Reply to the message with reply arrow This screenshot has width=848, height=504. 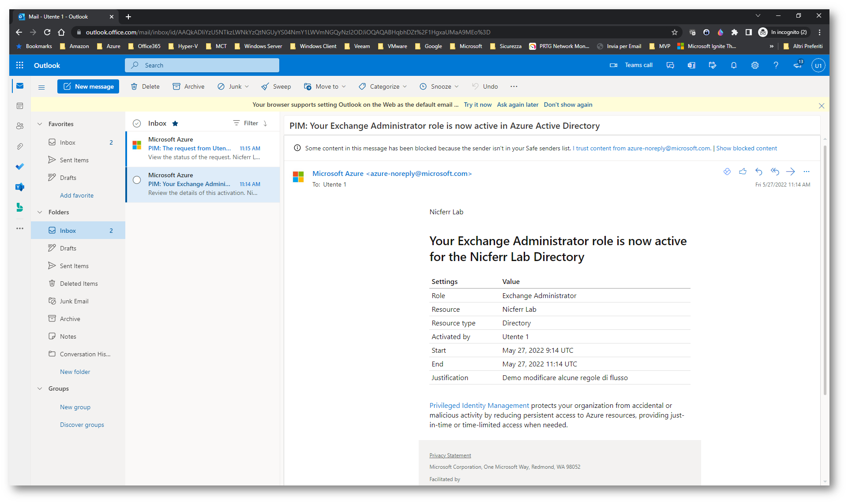point(759,172)
